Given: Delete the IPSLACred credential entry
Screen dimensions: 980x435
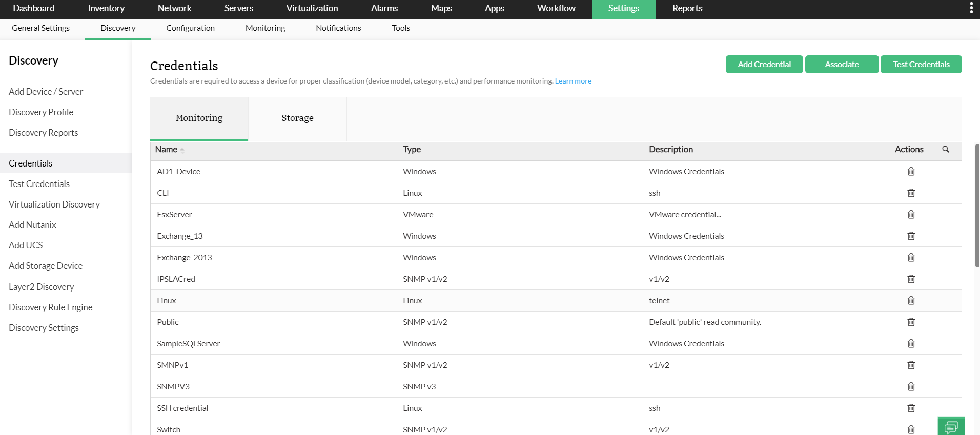Looking at the screenshot, I should [911, 279].
